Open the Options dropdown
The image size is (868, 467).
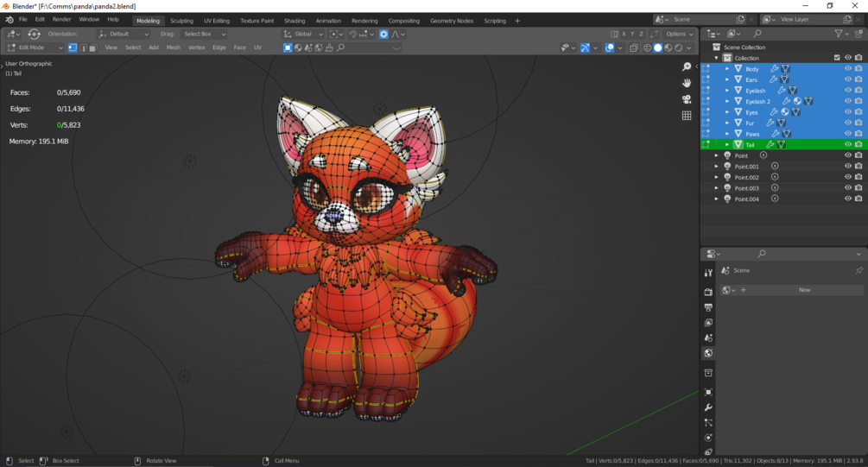point(679,34)
